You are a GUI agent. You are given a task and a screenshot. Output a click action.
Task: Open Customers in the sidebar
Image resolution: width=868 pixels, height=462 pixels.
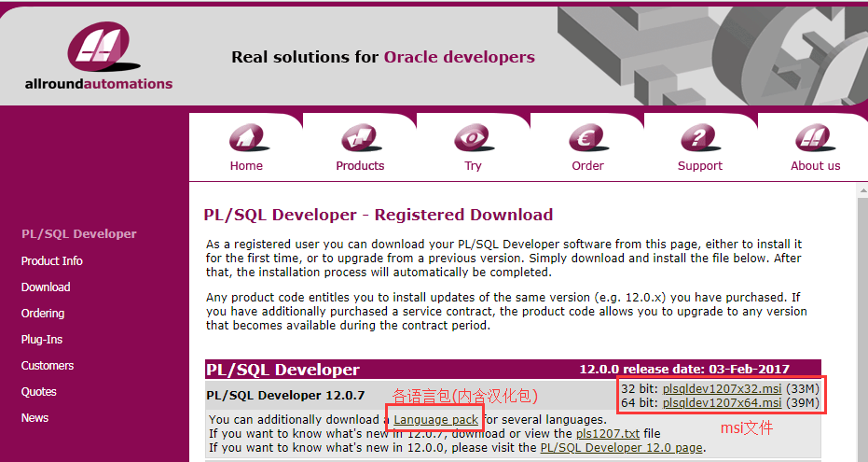click(x=47, y=366)
